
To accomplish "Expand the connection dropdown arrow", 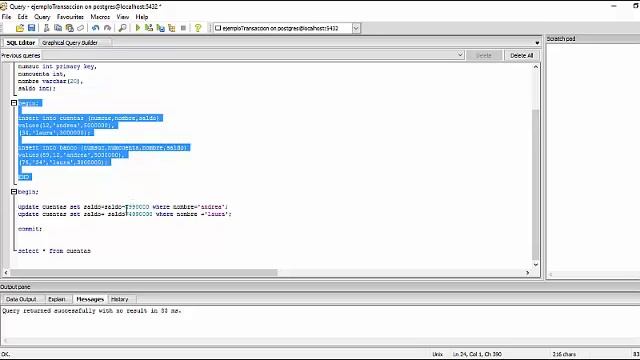I will (x=356, y=28).
